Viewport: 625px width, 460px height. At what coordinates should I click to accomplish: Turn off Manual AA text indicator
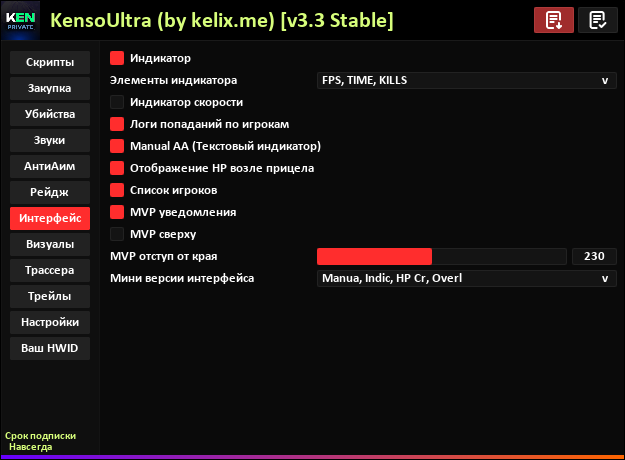(x=117, y=146)
